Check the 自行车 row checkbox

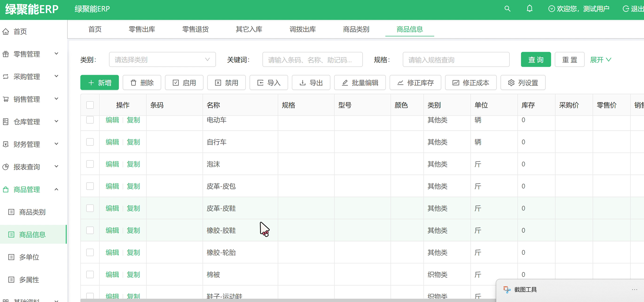tap(90, 142)
